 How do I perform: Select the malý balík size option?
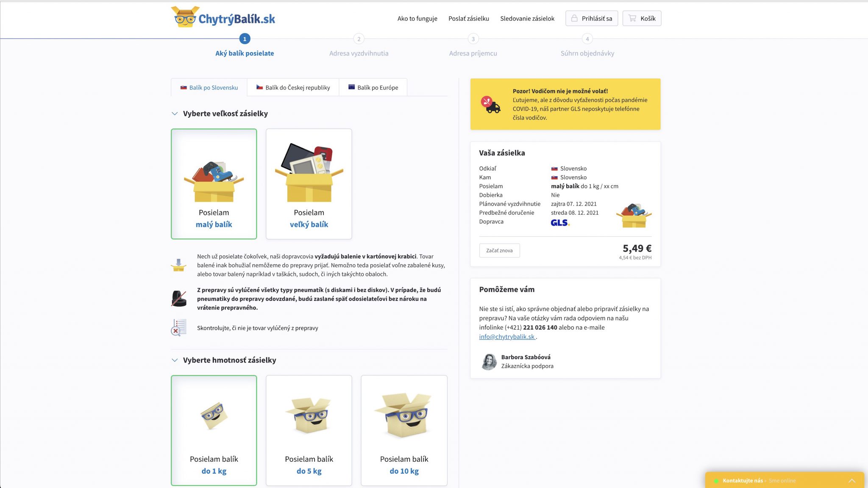[x=214, y=184]
